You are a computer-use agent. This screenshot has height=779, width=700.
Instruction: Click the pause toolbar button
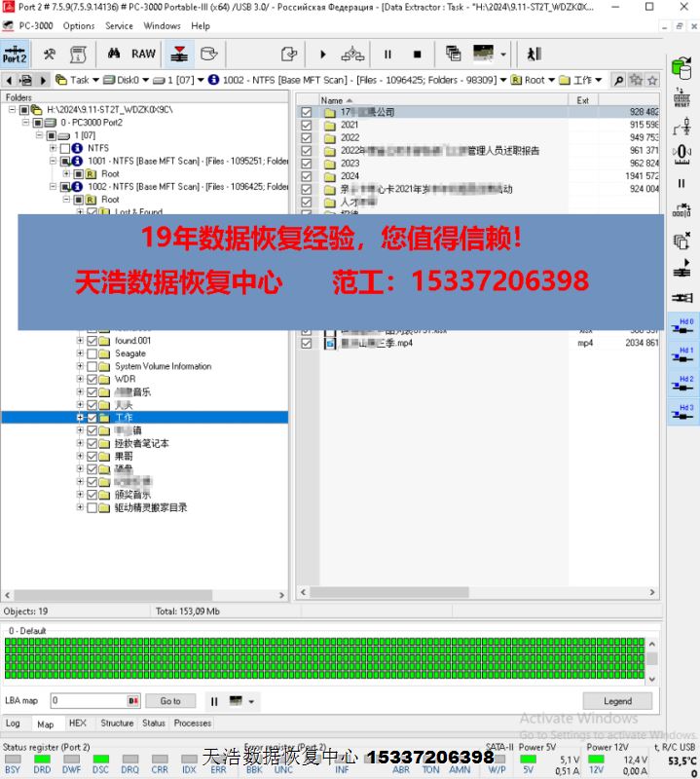387,55
